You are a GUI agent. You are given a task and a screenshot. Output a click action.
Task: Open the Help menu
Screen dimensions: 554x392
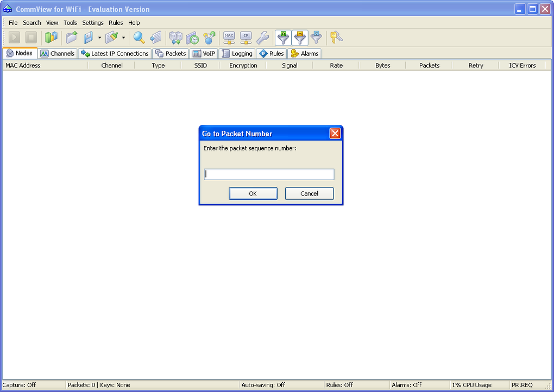(x=134, y=23)
